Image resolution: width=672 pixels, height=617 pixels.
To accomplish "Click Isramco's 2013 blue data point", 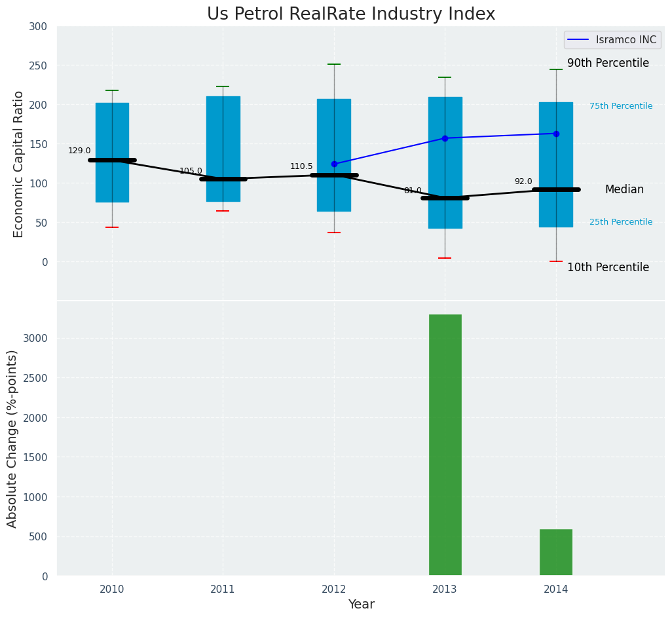I will click(445, 138).
